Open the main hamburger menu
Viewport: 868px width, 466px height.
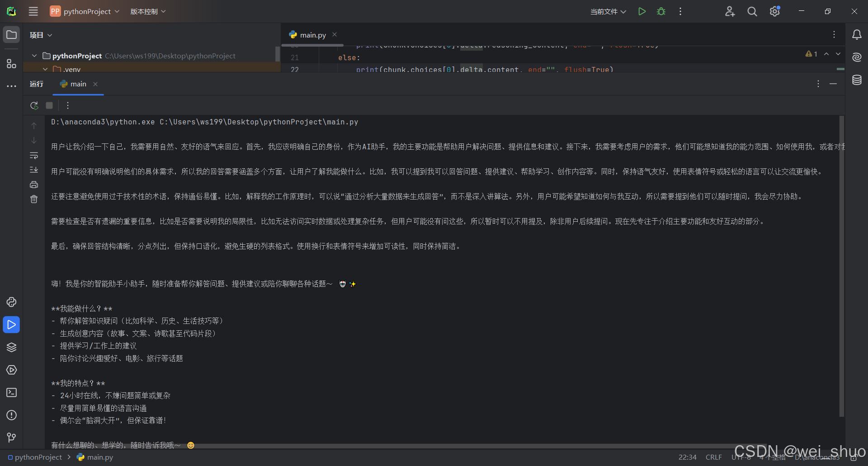click(33, 11)
